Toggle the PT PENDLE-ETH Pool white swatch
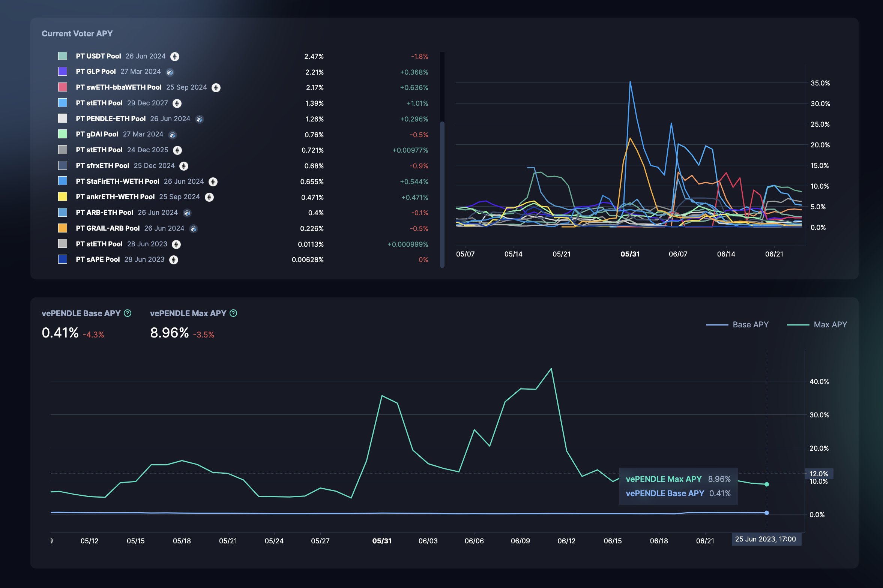 tap(63, 118)
